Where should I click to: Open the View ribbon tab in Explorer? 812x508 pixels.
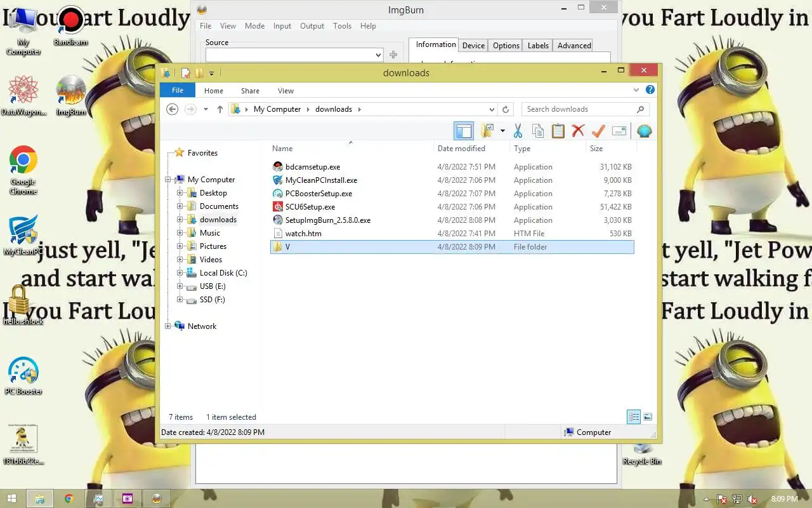(286, 91)
